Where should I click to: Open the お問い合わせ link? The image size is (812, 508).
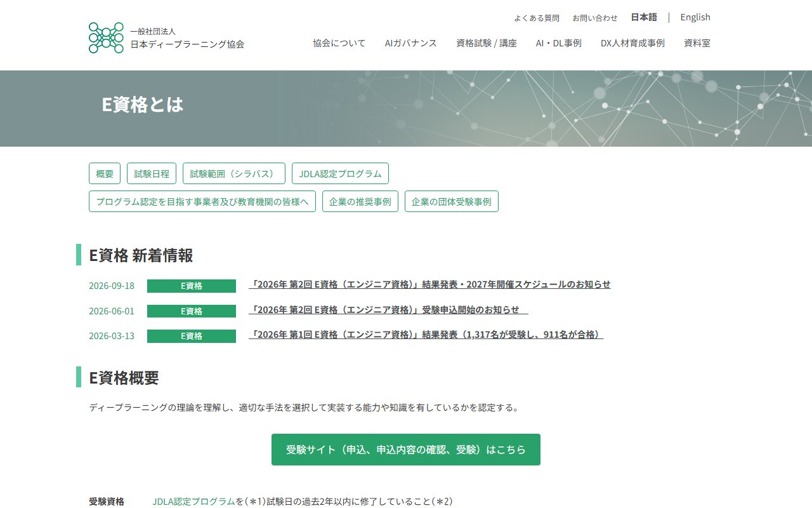point(595,18)
